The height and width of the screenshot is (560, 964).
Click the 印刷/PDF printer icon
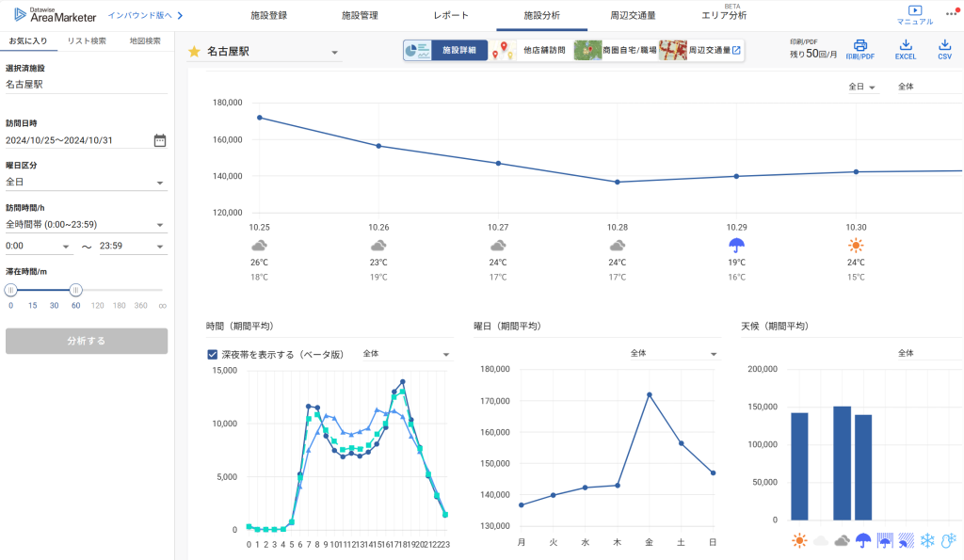pyautogui.click(x=860, y=46)
